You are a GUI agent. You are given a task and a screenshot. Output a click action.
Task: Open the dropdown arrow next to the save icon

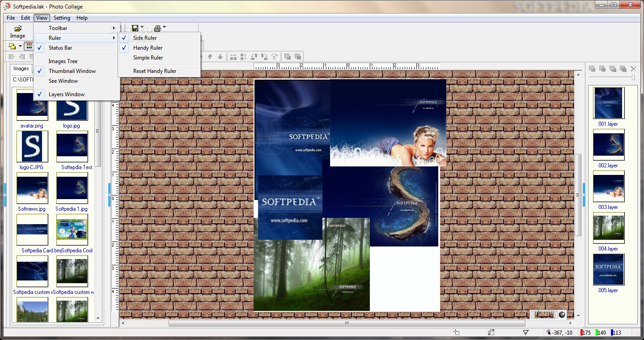142,27
